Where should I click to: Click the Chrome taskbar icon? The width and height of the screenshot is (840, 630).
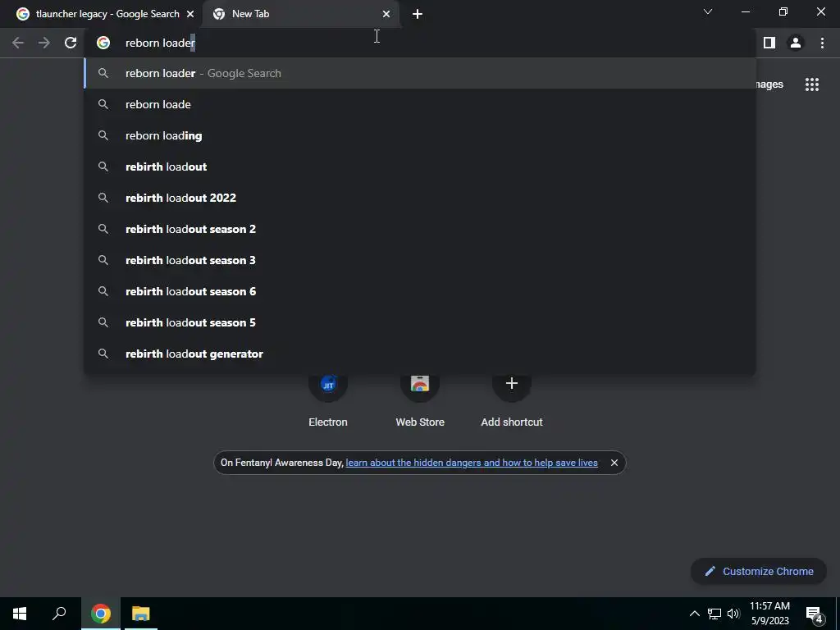tap(101, 614)
